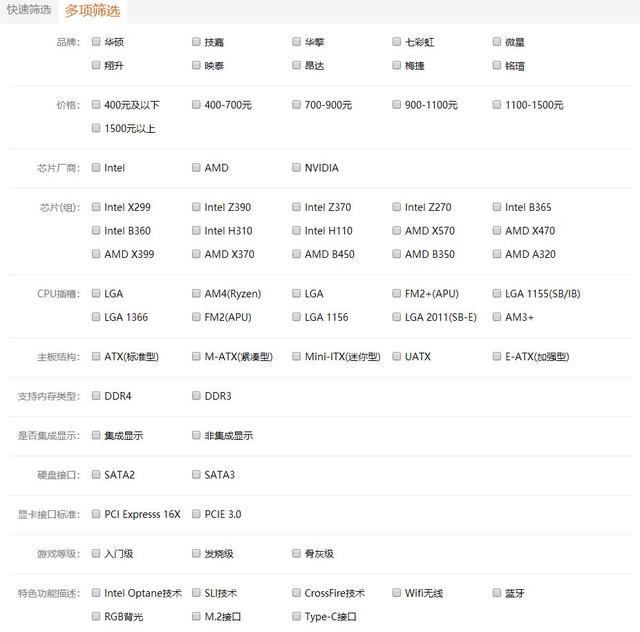Select the ATX(标准型) board structure
Viewport: 640px width, 632px height.
[96, 356]
